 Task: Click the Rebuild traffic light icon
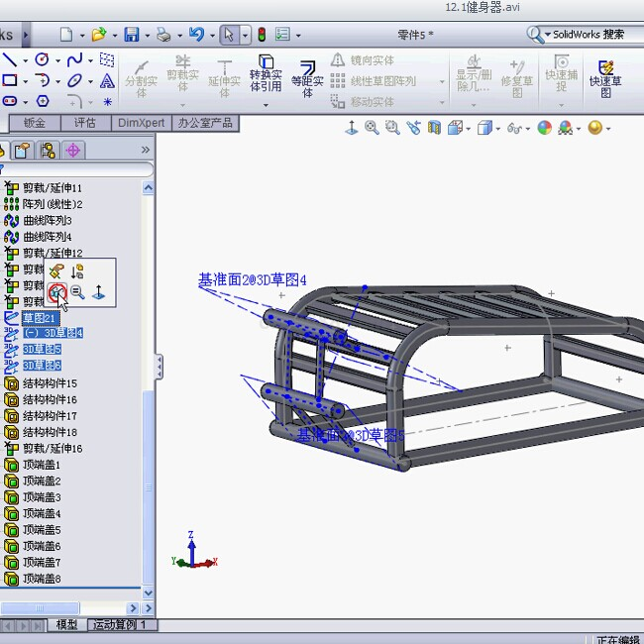pyautogui.click(x=262, y=35)
